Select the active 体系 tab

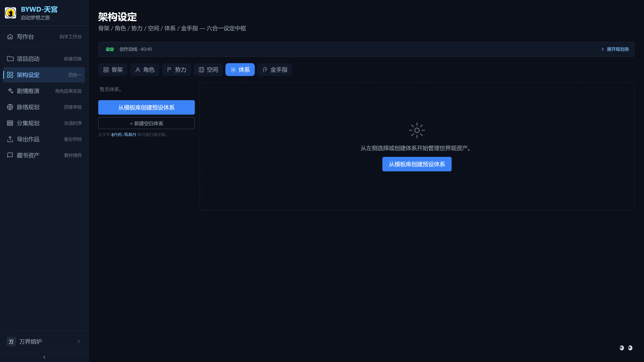[240, 70]
